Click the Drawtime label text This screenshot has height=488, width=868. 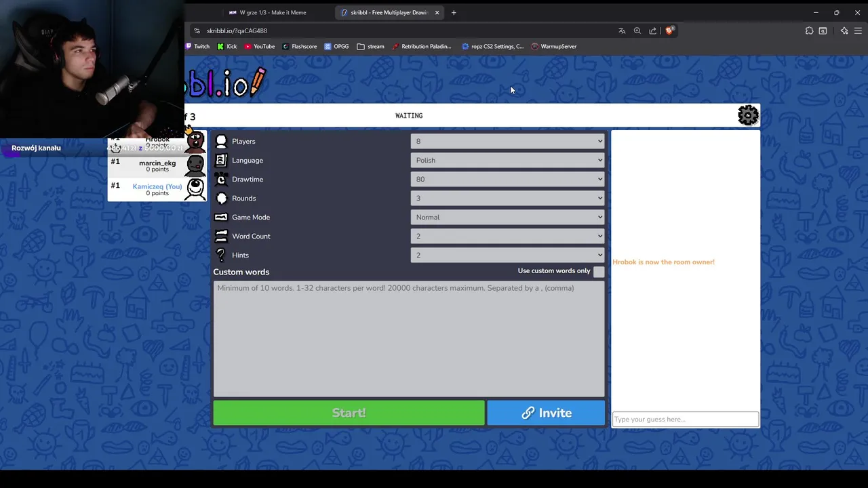248,179
